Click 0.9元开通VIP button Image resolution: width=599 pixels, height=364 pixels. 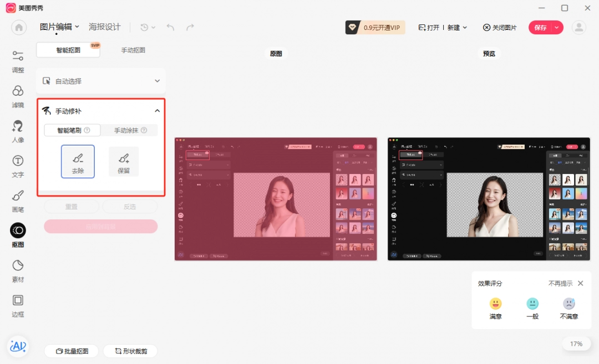[x=375, y=28]
